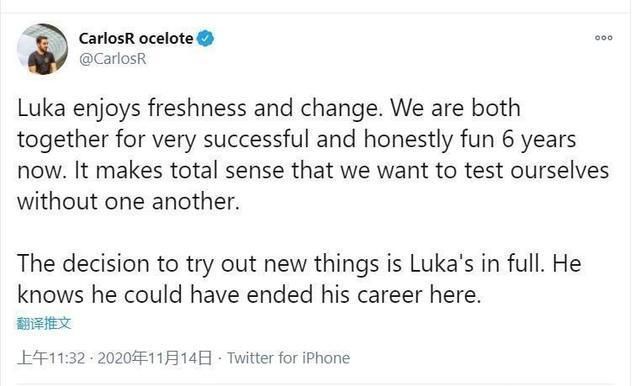640x386 pixels.
Task: Click the word "ourselves" in the tweet
Action: tap(560, 171)
